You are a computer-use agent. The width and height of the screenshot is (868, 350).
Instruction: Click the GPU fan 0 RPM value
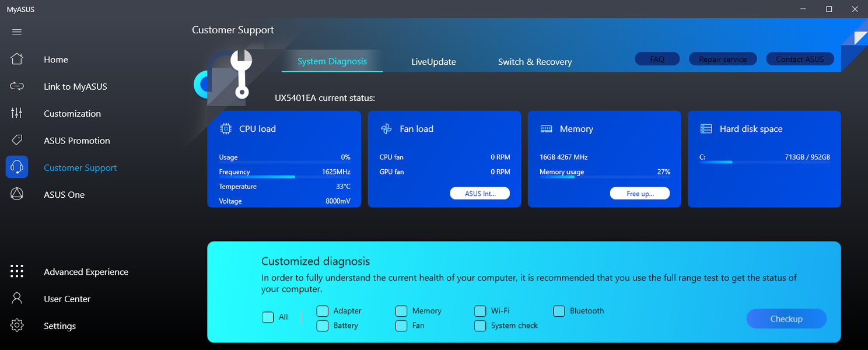pos(501,172)
